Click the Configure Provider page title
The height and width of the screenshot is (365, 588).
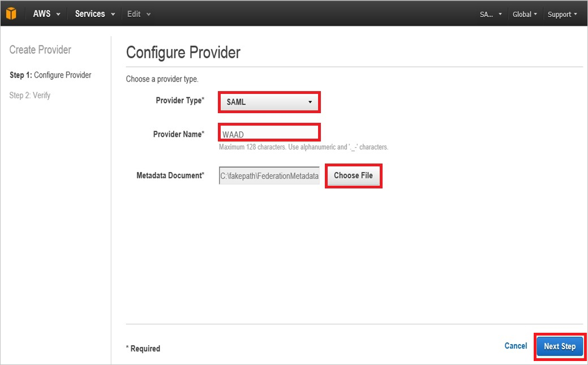183,53
